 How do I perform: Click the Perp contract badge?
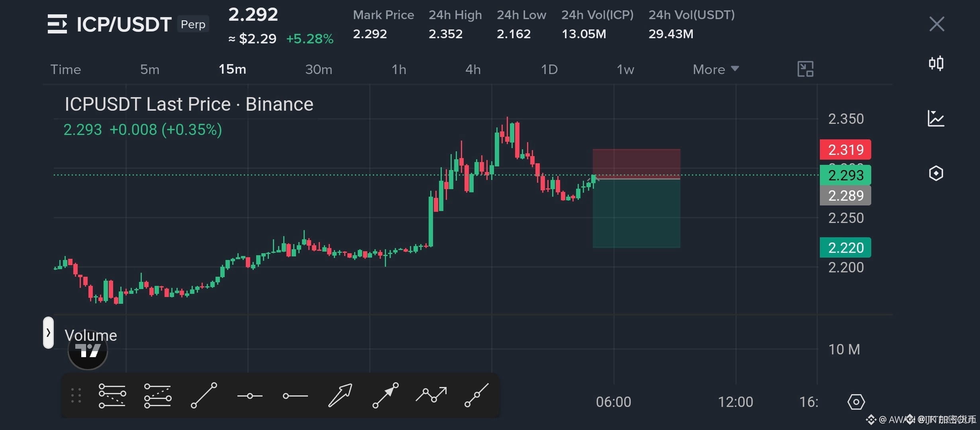[193, 24]
